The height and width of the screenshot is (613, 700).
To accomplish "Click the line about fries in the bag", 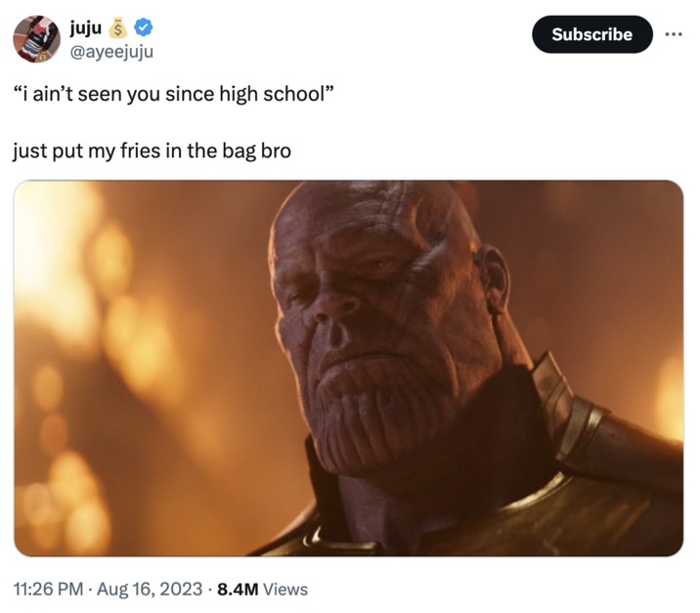I will tap(152, 152).
